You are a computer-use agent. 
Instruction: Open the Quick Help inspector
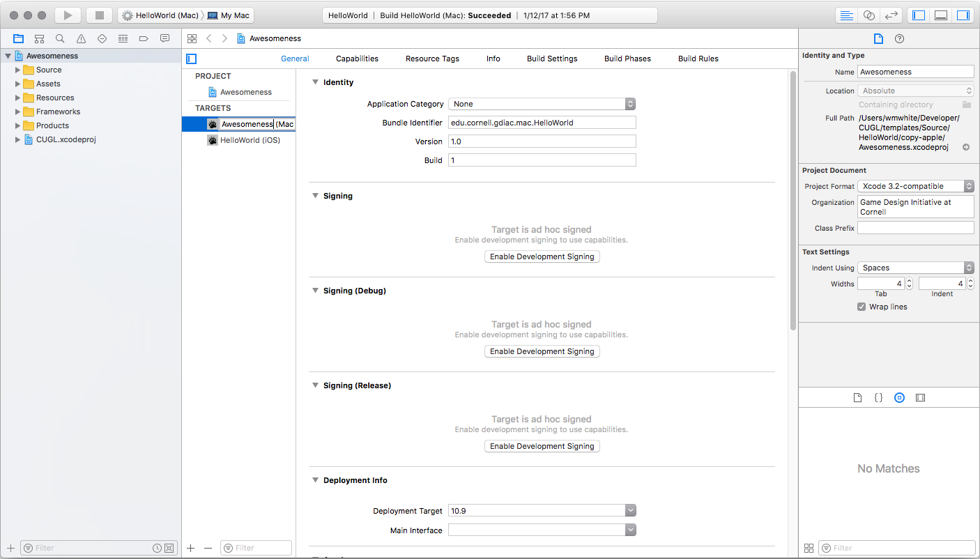pyautogui.click(x=899, y=39)
